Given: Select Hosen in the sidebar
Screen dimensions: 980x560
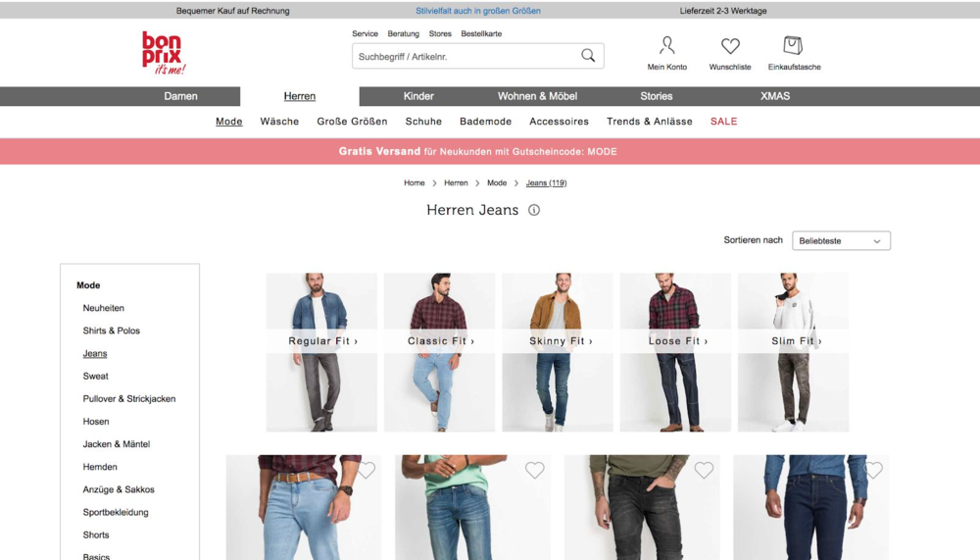Looking at the screenshot, I should 96,422.
